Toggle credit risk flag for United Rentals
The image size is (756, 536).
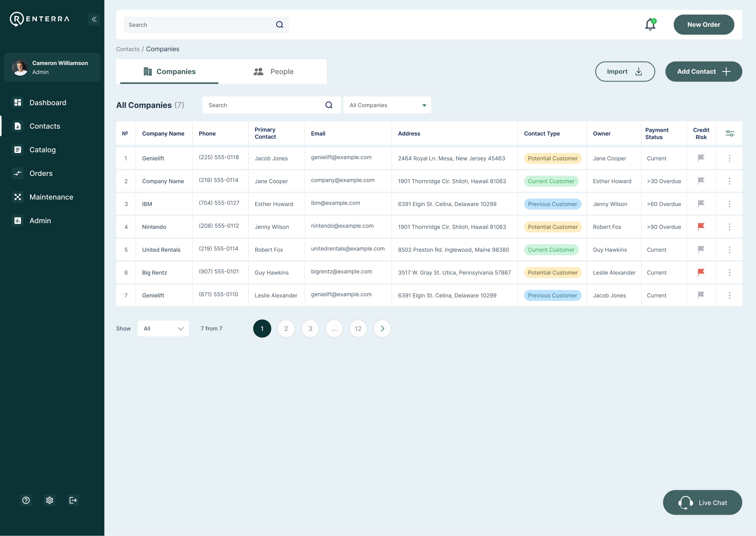pos(701,249)
